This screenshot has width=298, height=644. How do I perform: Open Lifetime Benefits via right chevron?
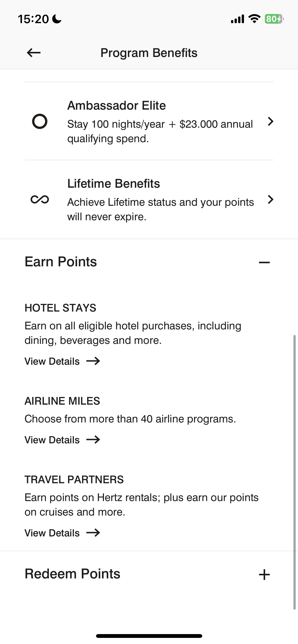[270, 199]
